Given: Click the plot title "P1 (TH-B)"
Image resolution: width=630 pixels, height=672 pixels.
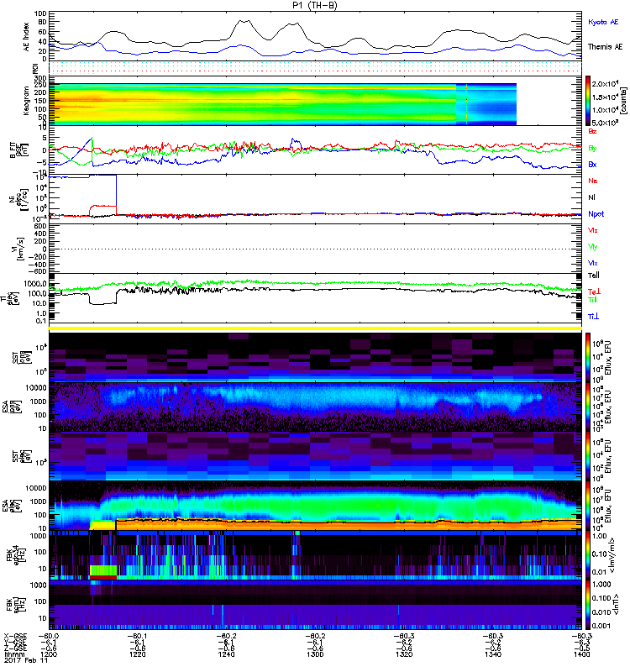Looking at the screenshot, I should 315,5.
